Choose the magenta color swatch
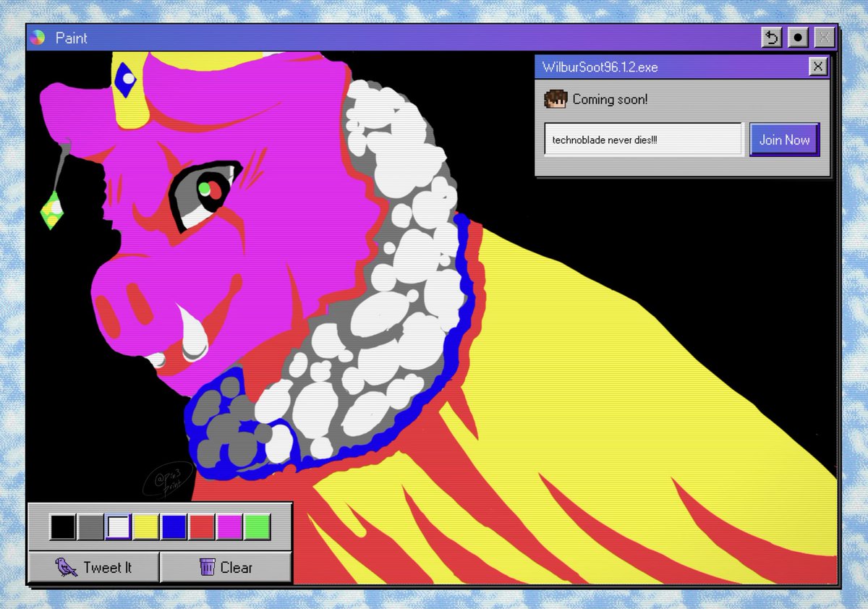 coord(229,527)
